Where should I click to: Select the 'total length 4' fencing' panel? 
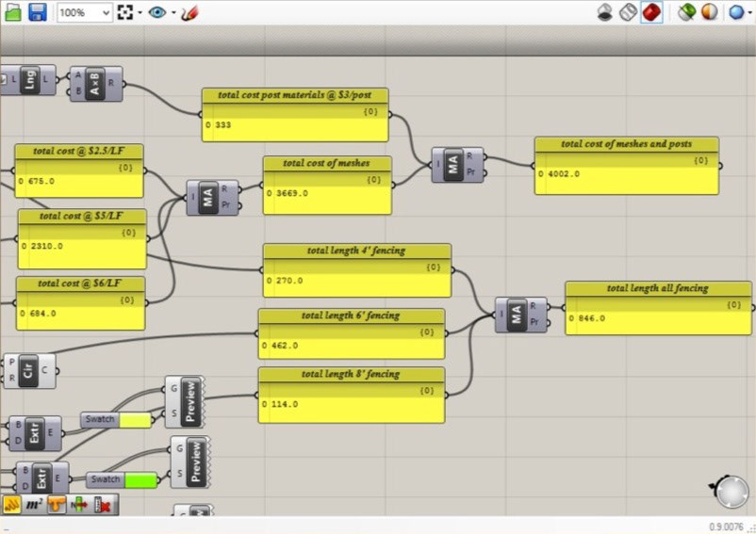click(356, 270)
